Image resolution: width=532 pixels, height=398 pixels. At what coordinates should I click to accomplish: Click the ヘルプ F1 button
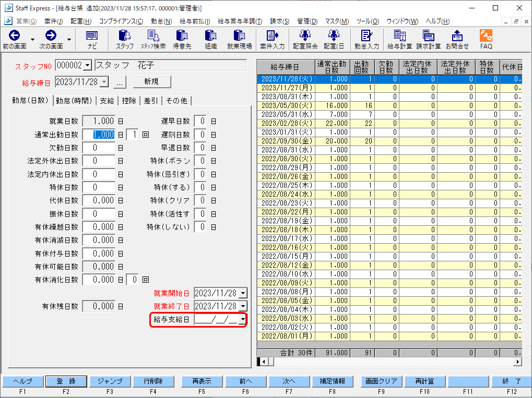[x=23, y=381]
